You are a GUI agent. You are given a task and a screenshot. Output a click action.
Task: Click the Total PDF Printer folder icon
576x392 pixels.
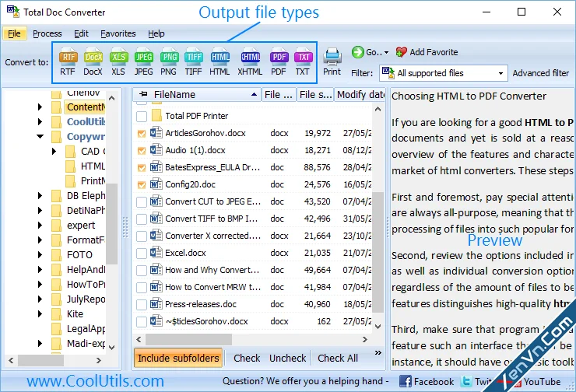[x=157, y=115]
